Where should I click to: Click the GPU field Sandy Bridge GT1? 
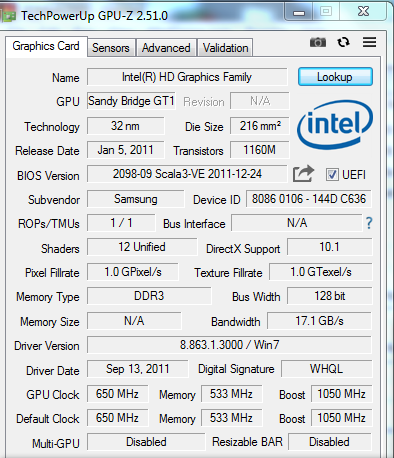(x=131, y=101)
